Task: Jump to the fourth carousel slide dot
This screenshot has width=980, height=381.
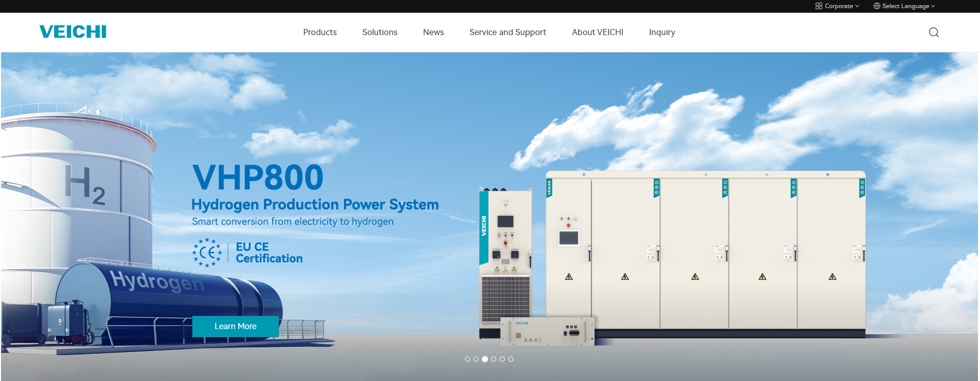Action: 494,359
